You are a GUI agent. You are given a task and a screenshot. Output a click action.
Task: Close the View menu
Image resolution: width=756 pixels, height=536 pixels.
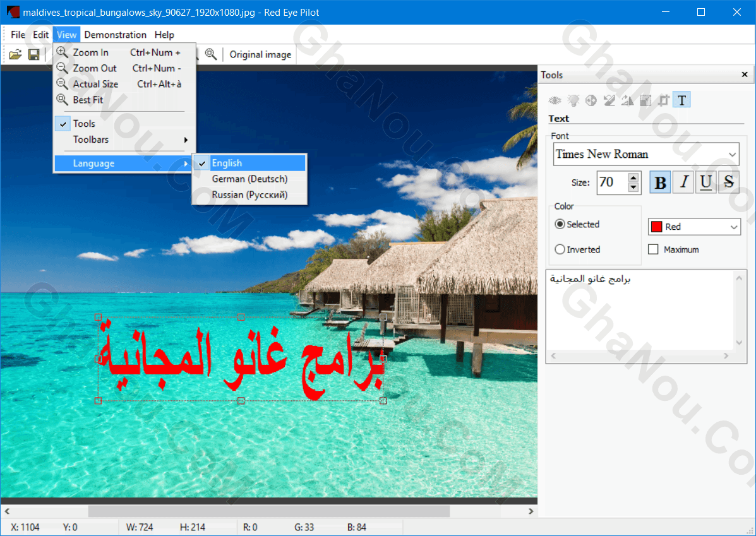66,35
